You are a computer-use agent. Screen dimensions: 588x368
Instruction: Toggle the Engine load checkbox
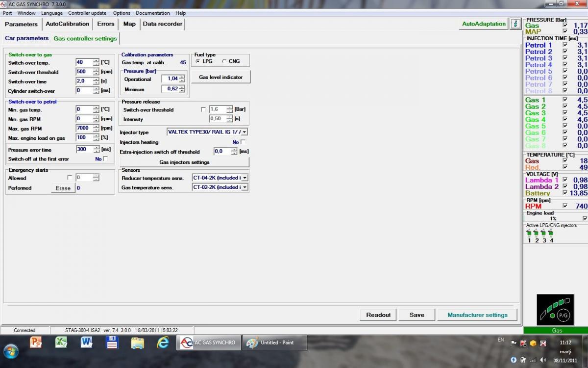click(x=585, y=218)
